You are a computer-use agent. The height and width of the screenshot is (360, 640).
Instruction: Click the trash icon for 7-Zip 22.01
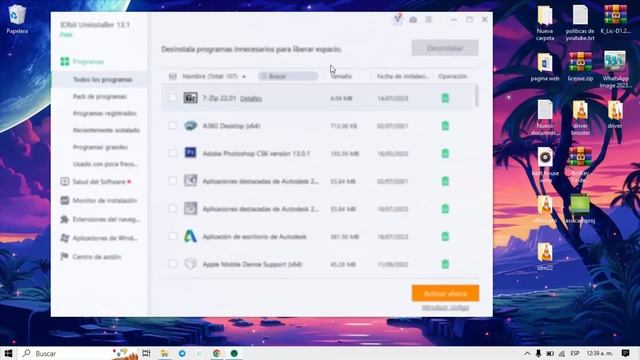(445, 98)
